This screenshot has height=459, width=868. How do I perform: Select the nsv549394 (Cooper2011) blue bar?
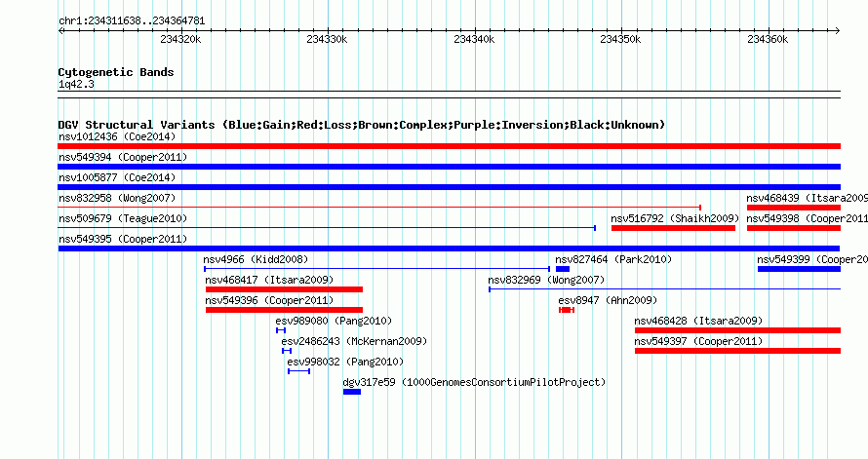pyautogui.click(x=449, y=167)
